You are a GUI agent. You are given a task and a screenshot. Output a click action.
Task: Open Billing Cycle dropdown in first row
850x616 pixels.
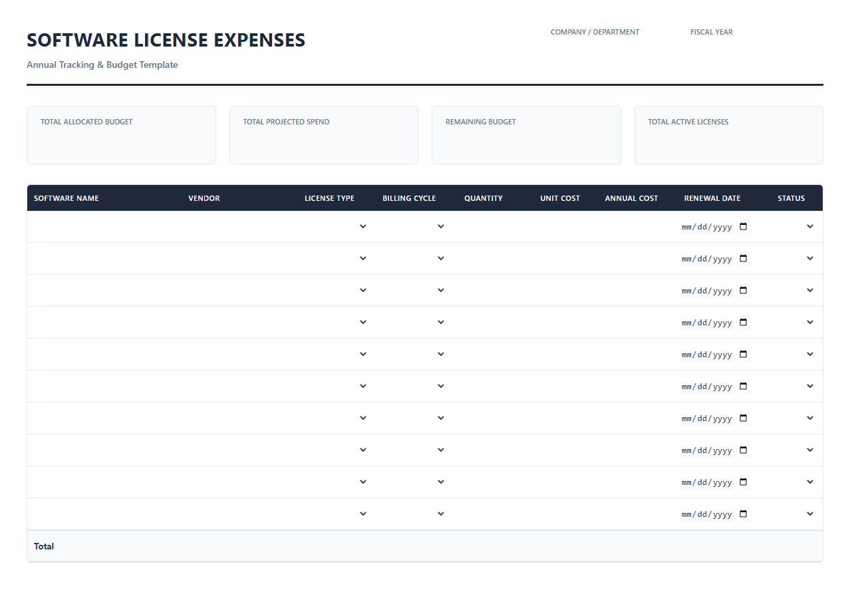414,226
